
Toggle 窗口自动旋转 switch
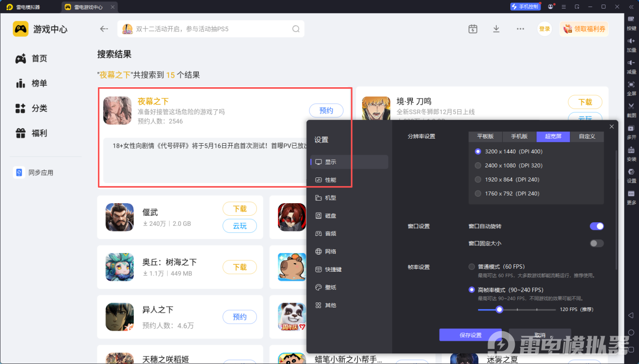(x=597, y=226)
